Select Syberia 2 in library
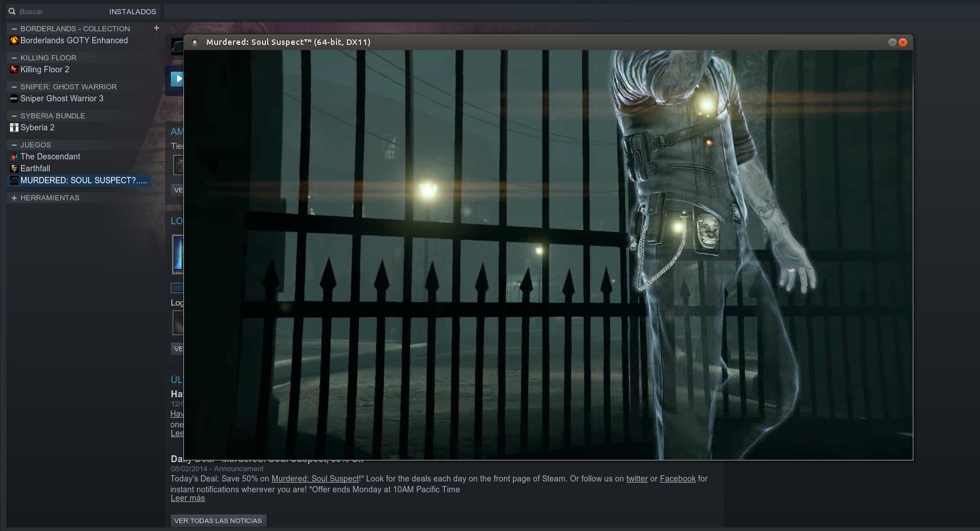The image size is (980, 531). click(38, 127)
